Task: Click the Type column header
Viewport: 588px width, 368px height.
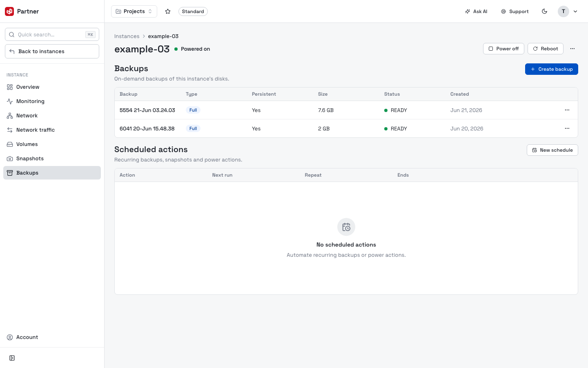Action: 192,94
